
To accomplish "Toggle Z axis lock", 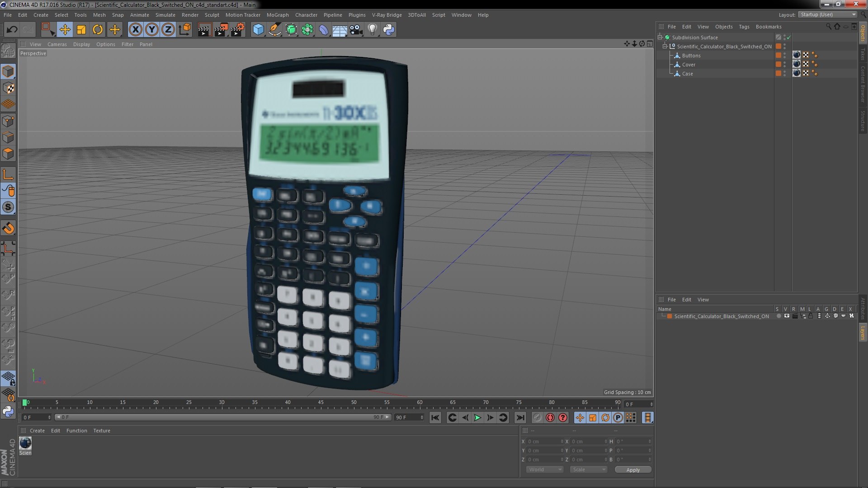I will (168, 30).
